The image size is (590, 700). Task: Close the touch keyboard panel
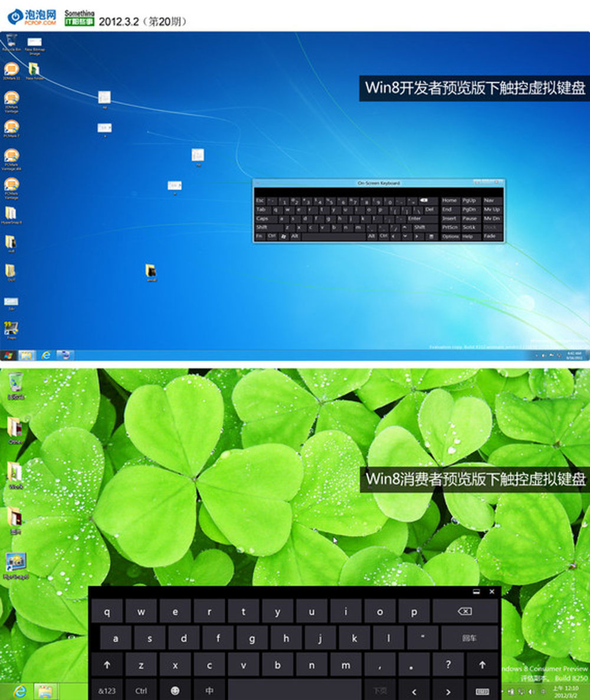tap(492, 591)
